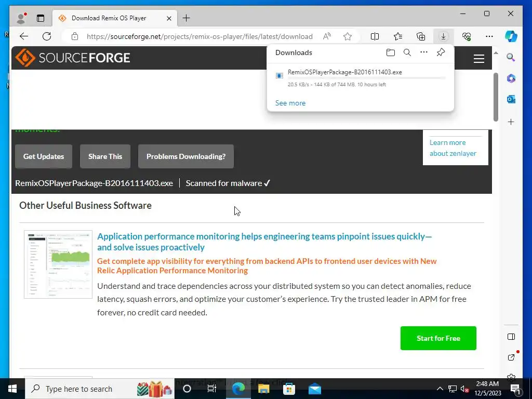The width and height of the screenshot is (532, 399).
Task: Open a new tab with plus button
Action: pyautogui.click(x=187, y=18)
